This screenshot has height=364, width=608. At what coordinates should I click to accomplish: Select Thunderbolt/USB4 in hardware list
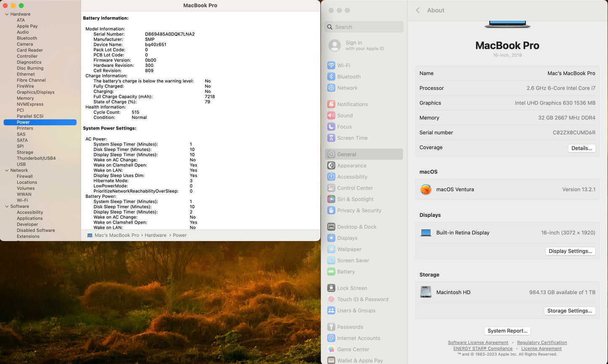[x=36, y=158]
